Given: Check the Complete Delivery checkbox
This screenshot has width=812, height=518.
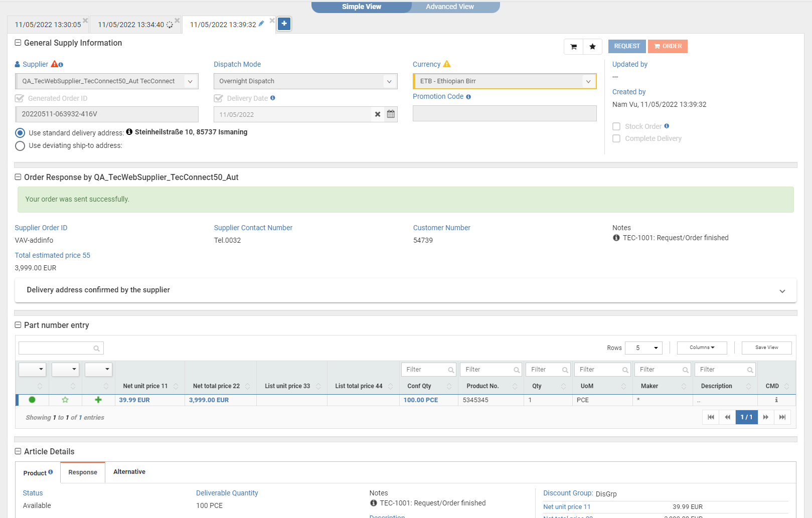Looking at the screenshot, I should tap(616, 138).
